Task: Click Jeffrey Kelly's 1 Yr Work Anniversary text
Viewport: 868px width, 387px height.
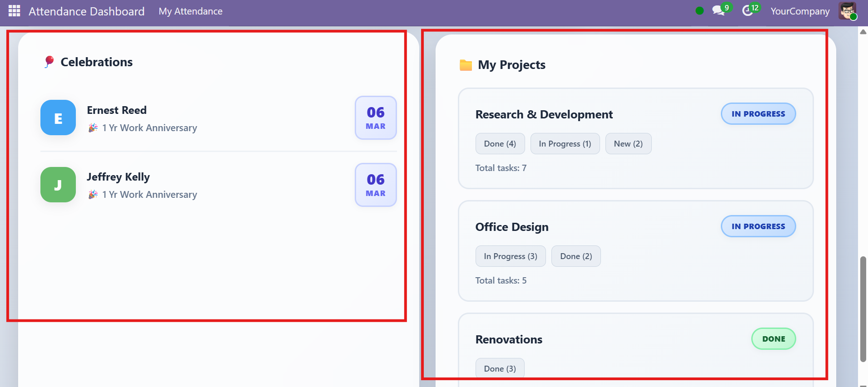Action: coord(149,195)
